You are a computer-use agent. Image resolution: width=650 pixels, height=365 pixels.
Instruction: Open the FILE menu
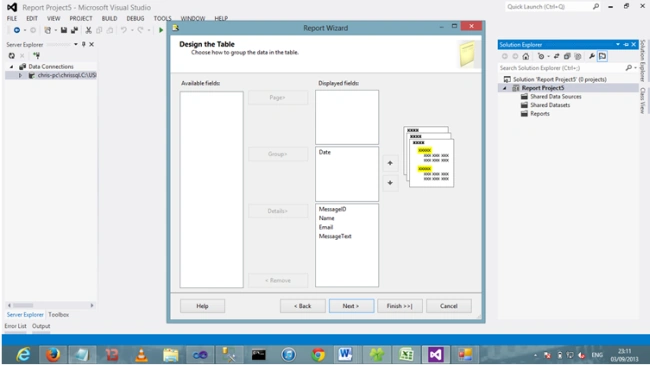12,19
